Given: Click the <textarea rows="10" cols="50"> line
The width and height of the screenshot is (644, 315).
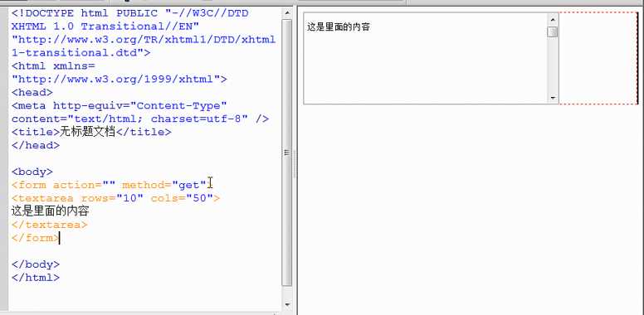Looking at the screenshot, I should point(116,198).
